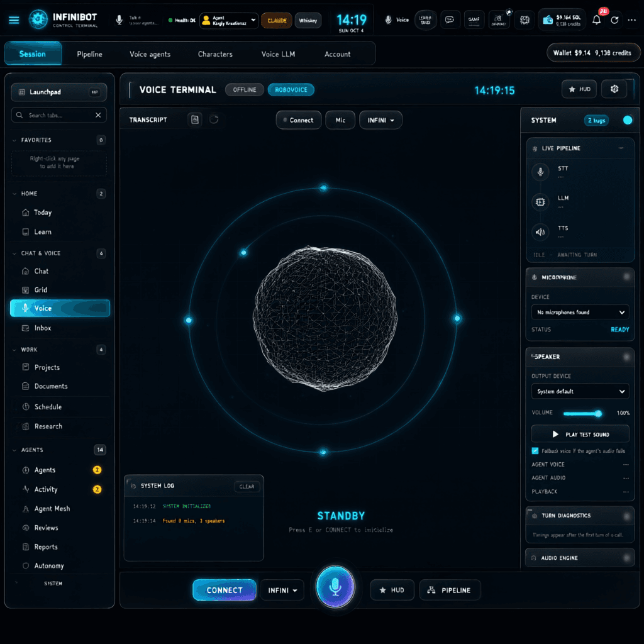Toggle the Turn Diagnostics panel switch
644x644 pixels.
626,516
